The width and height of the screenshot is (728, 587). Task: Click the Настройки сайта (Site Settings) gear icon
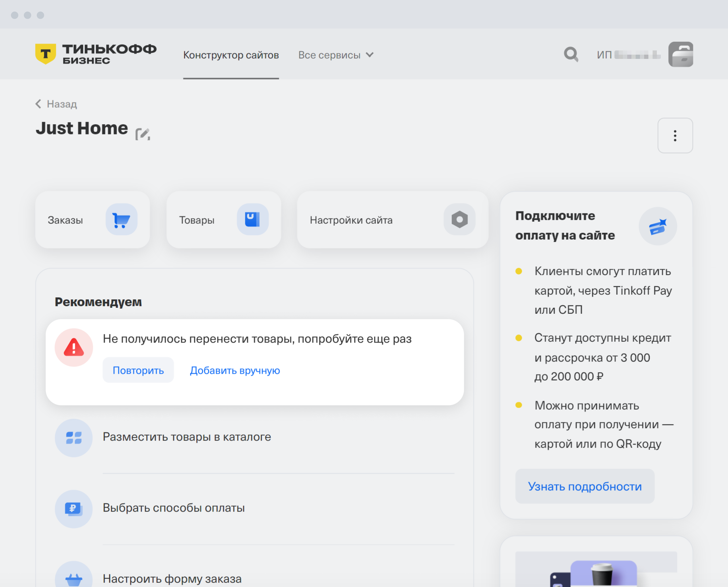[459, 220]
